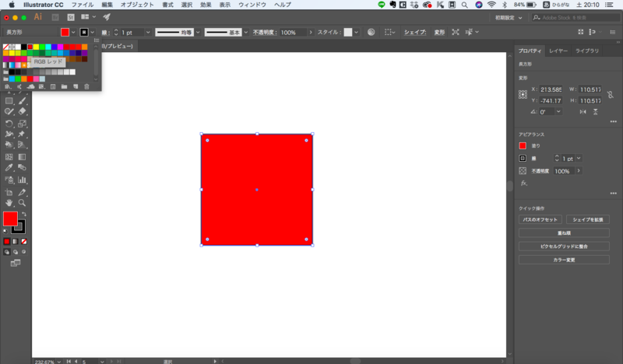Image resolution: width=623 pixels, height=364 pixels.
Task: Click the シェイプ link in control bar
Action: pos(415,32)
